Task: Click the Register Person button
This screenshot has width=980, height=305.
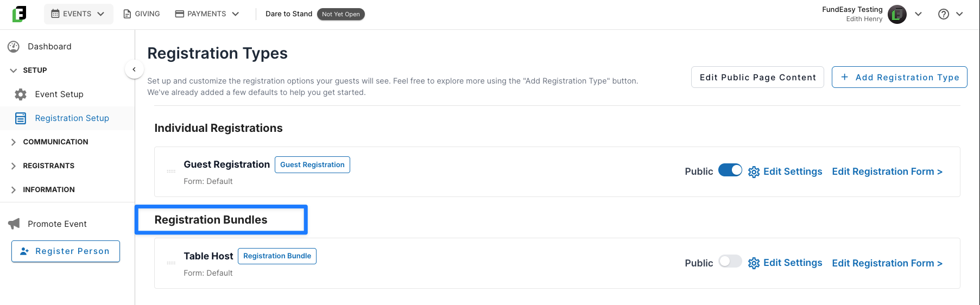Action: tap(66, 251)
